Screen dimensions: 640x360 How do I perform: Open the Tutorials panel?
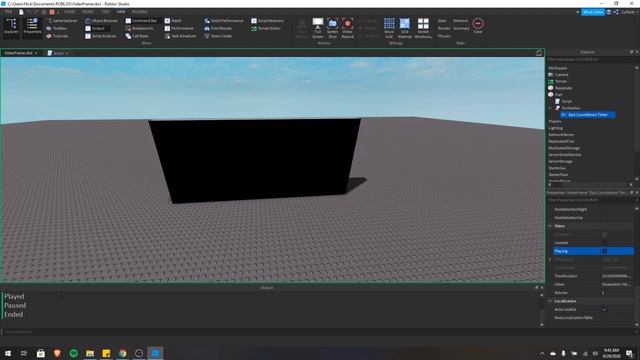(x=57, y=36)
